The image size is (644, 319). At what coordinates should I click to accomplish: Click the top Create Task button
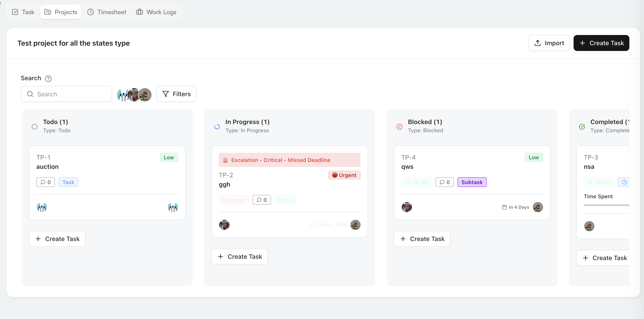point(601,43)
